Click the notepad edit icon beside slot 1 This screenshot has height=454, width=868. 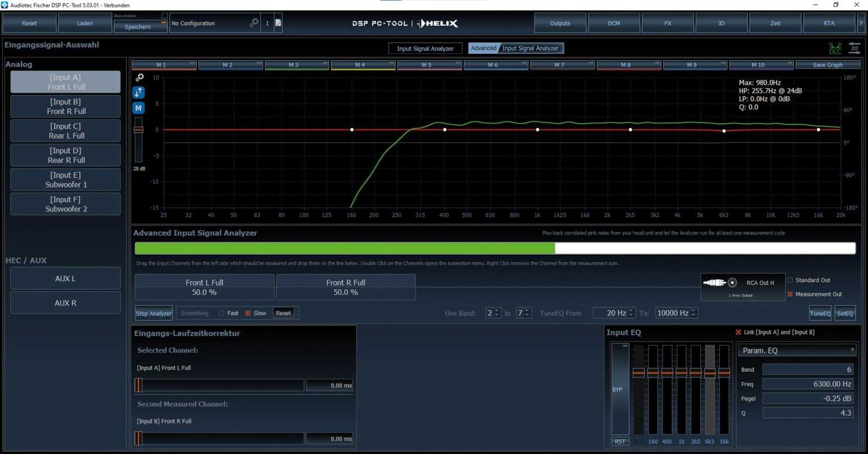pos(278,23)
